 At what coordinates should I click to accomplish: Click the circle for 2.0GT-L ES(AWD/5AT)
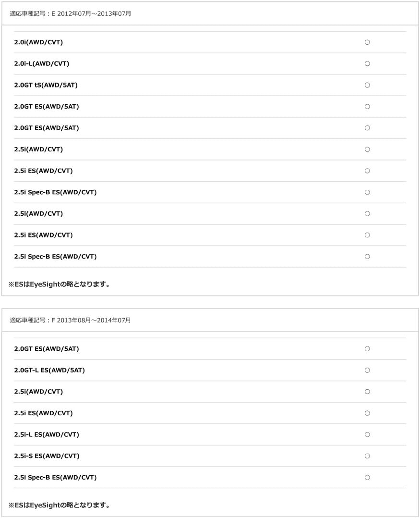[x=367, y=370]
